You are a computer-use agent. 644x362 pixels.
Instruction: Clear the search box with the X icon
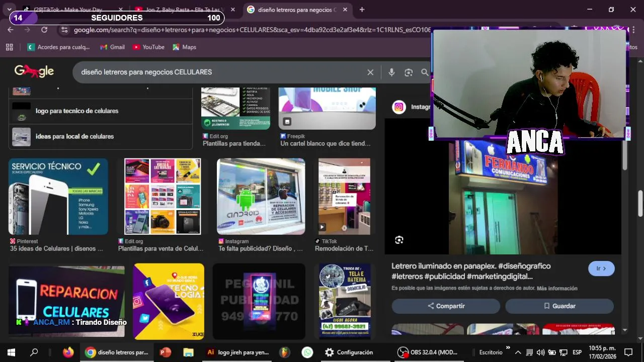pos(370,72)
